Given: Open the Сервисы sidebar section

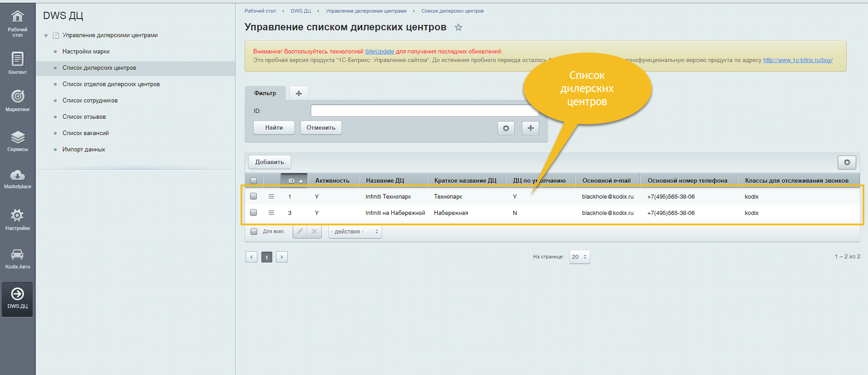Looking at the screenshot, I should 18,141.
